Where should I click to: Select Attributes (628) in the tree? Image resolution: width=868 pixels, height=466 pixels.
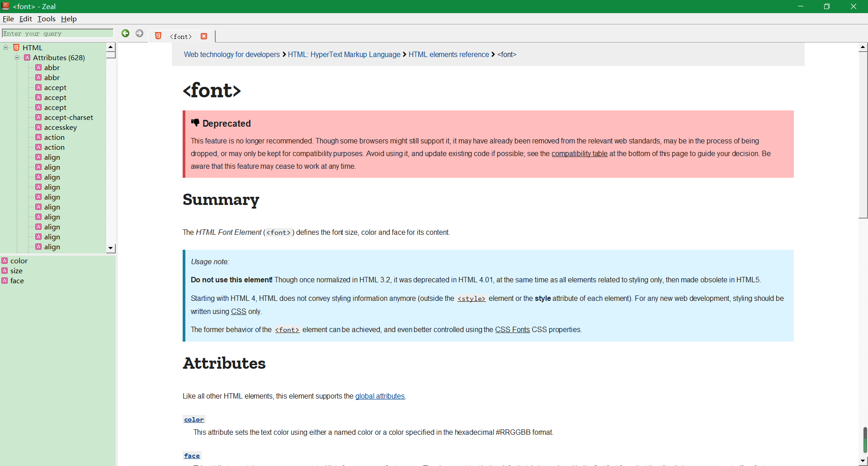click(x=59, y=57)
